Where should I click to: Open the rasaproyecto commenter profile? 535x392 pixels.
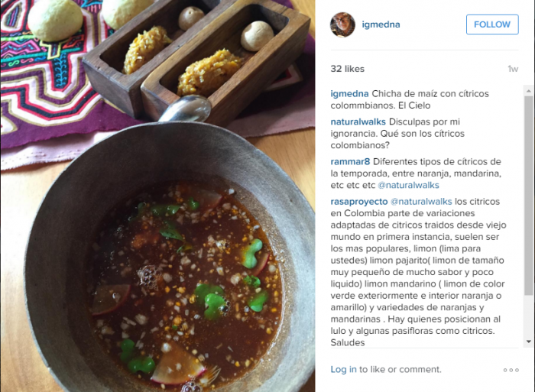[359, 202]
